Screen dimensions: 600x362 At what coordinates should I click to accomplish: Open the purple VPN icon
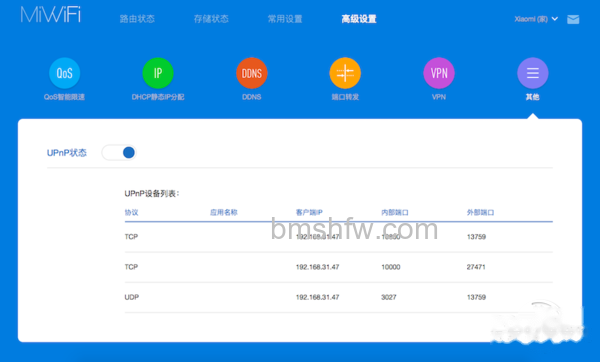tap(439, 73)
